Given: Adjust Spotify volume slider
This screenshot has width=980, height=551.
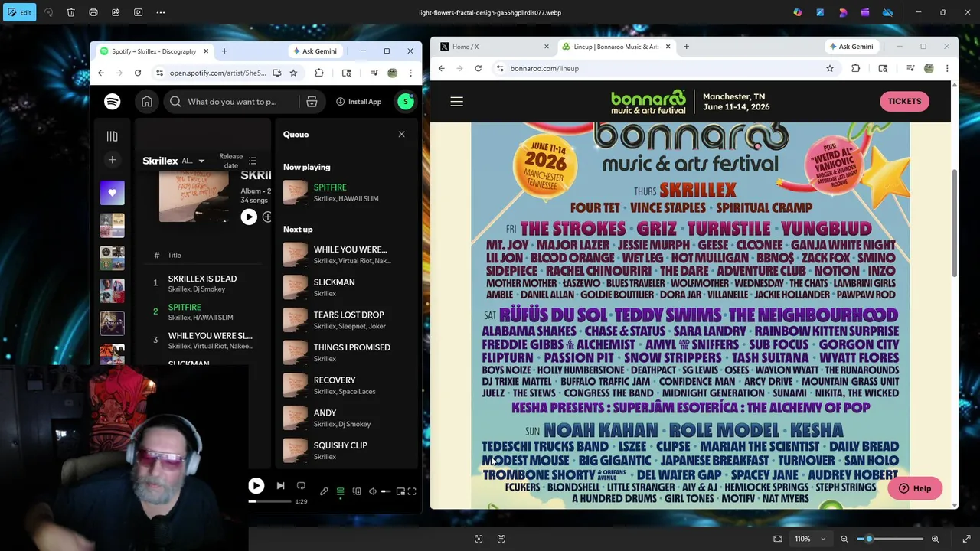Looking at the screenshot, I should click(x=386, y=491).
